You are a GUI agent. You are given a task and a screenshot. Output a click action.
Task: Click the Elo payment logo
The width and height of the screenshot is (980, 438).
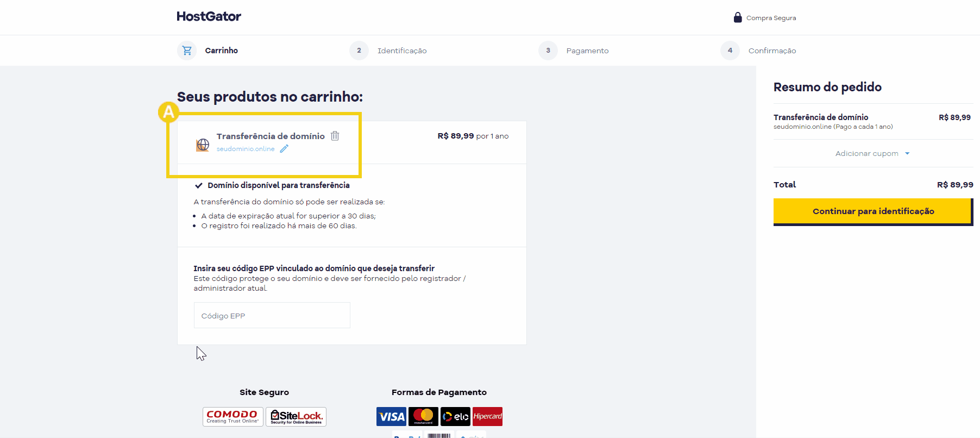[x=455, y=417]
